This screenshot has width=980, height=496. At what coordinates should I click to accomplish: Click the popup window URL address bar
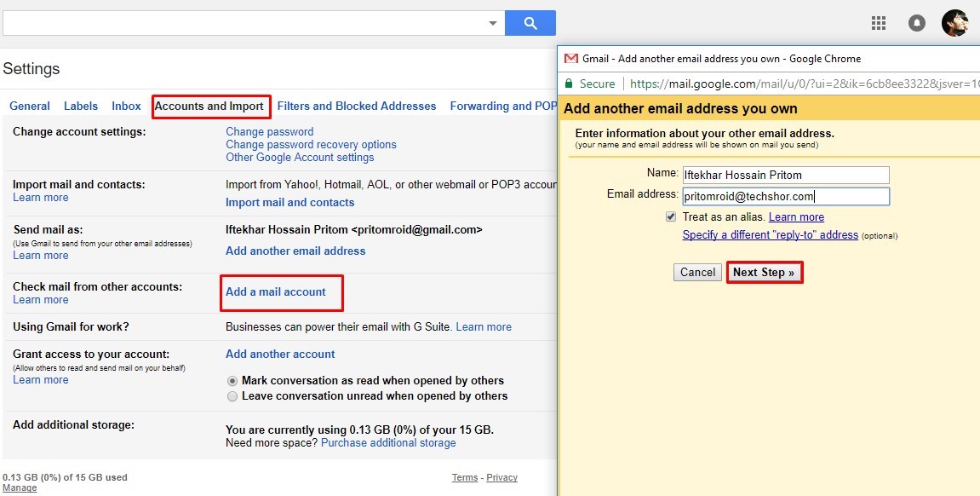coord(803,84)
